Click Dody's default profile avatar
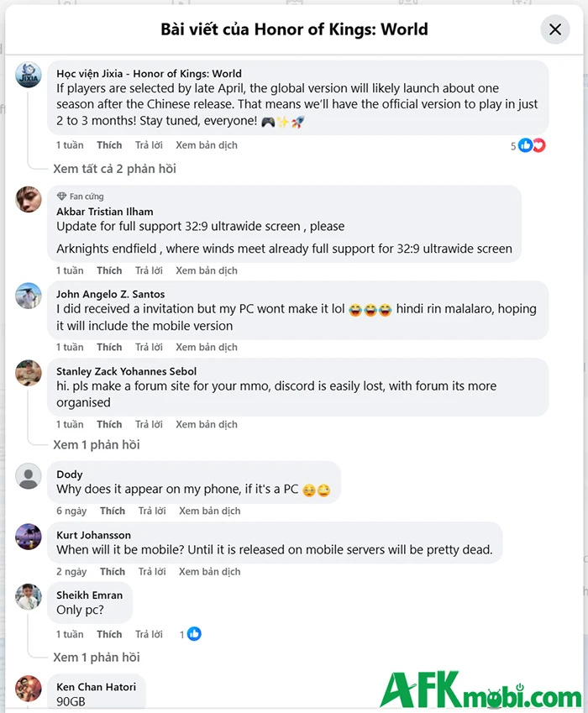The image size is (588, 713). [x=29, y=476]
